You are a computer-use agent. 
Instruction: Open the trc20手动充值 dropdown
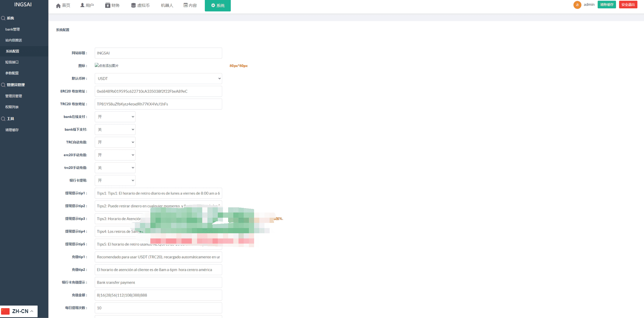(115, 168)
